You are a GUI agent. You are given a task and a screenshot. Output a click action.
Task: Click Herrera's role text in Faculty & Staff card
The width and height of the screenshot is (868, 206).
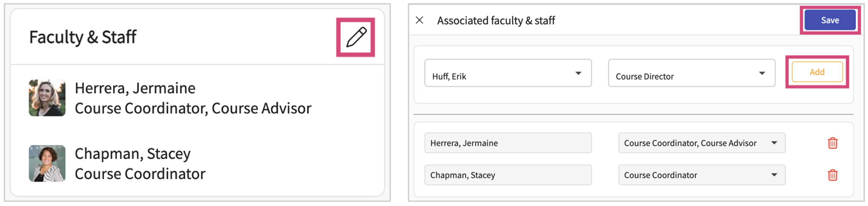193,109
